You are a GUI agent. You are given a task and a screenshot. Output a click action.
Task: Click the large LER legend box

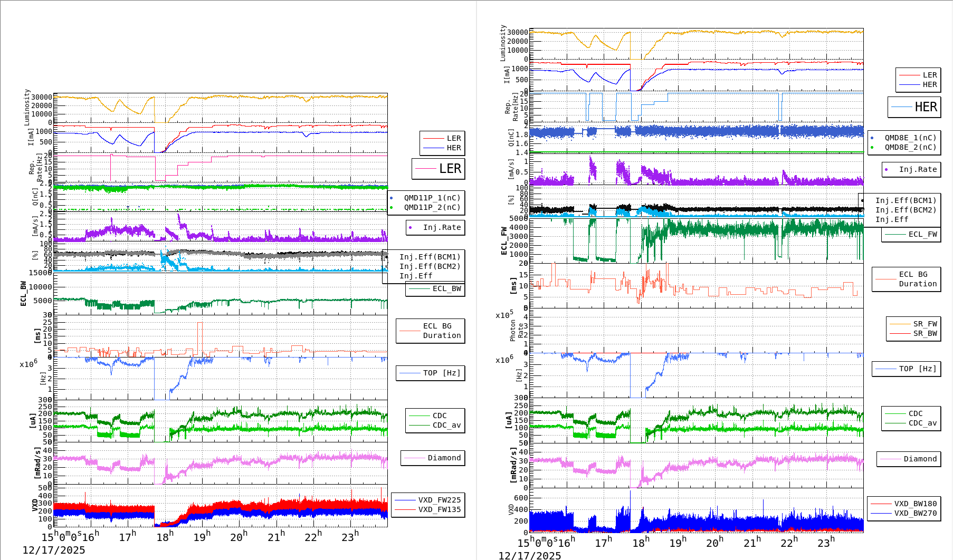tap(438, 169)
